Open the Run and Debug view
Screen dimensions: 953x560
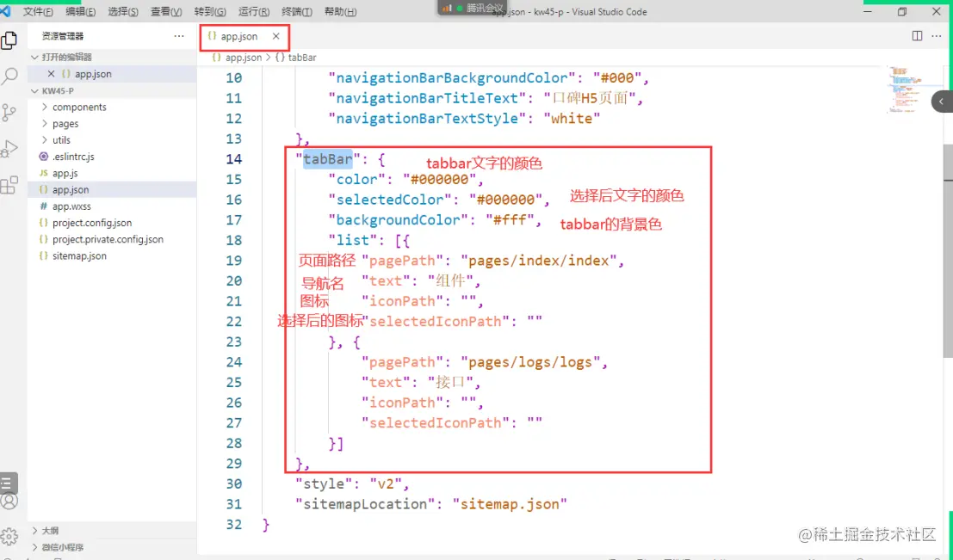(x=9, y=148)
